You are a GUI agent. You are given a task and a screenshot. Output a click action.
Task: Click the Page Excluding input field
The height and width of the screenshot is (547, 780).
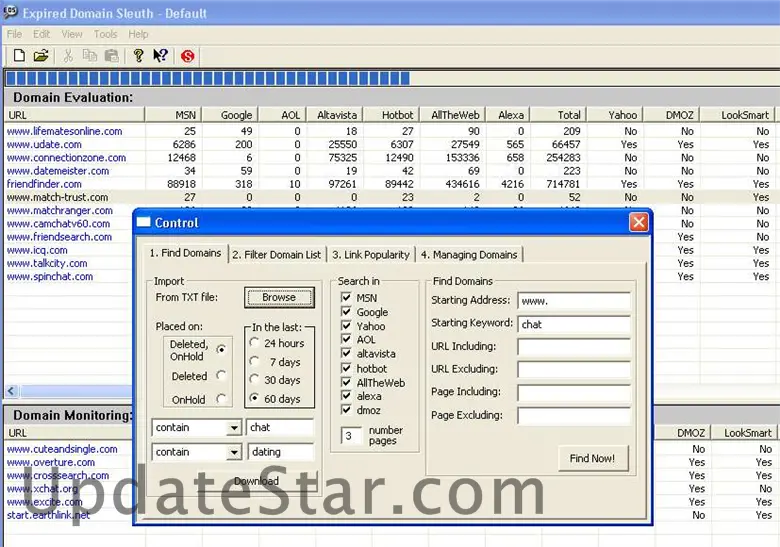click(x=574, y=415)
